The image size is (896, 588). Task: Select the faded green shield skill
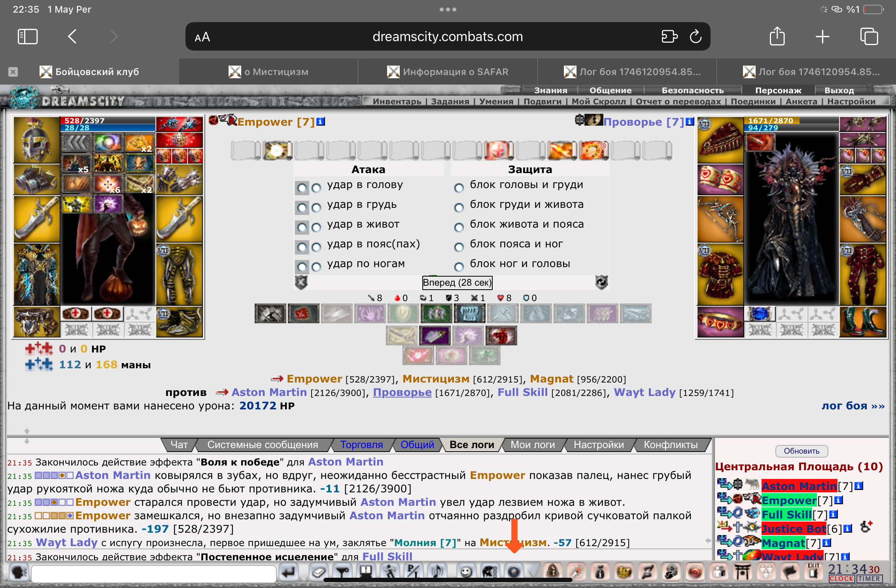point(403,314)
